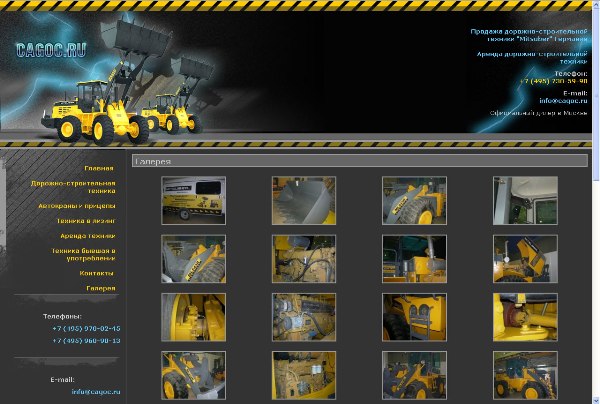Open thumbnail of white branded van
Screen dimensions: 600x404
tap(194, 200)
